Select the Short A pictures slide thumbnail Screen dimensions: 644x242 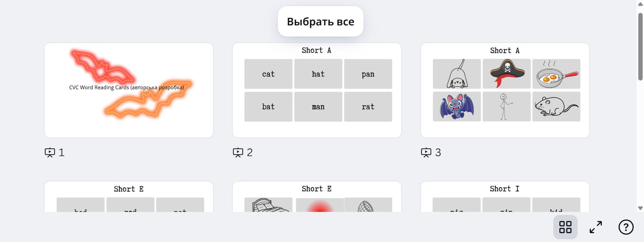click(505, 90)
